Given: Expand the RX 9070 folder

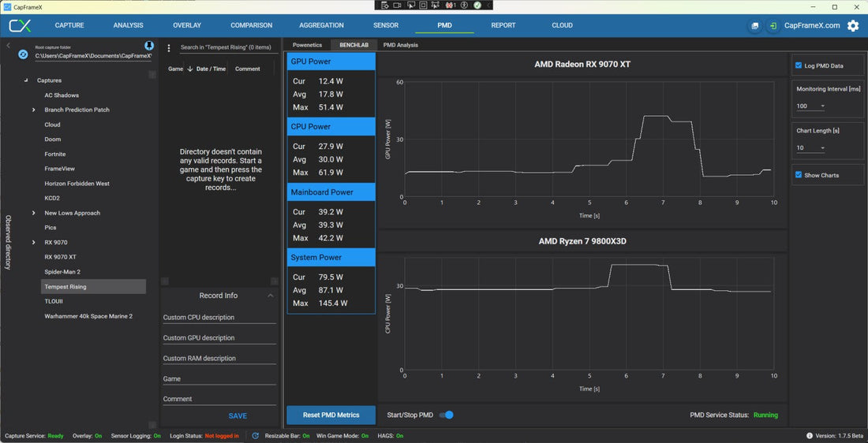Looking at the screenshot, I should [x=34, y=243].
